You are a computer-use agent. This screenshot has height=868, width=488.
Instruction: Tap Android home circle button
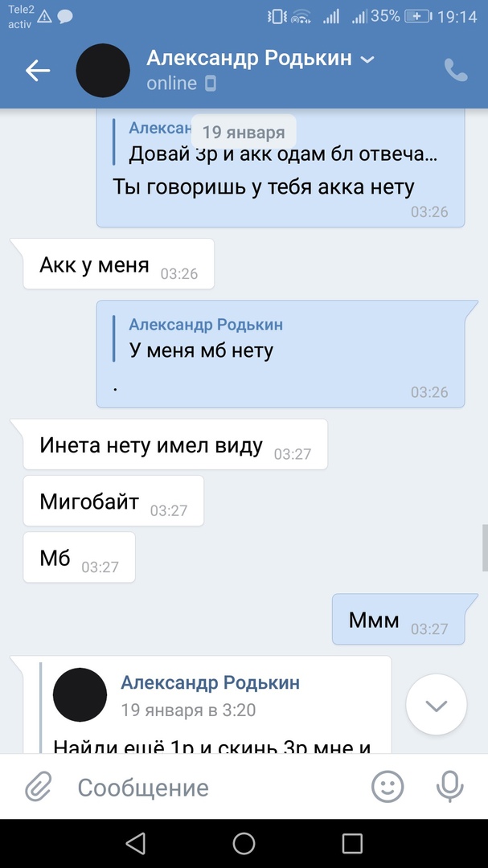point(244,844)
